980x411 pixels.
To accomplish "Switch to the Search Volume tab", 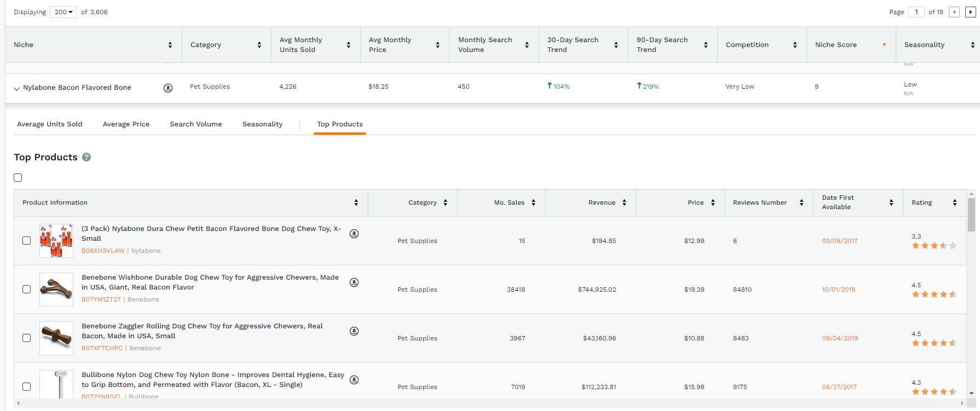I will coord(196,124).
